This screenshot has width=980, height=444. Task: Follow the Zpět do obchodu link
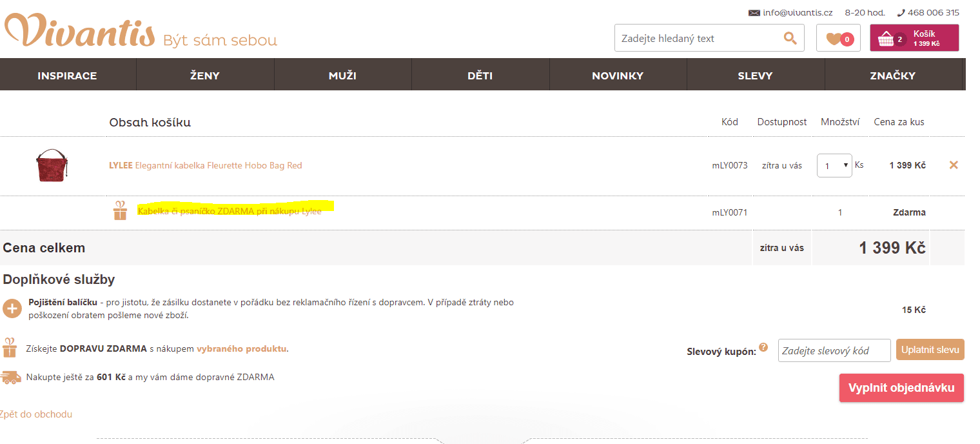36,414
